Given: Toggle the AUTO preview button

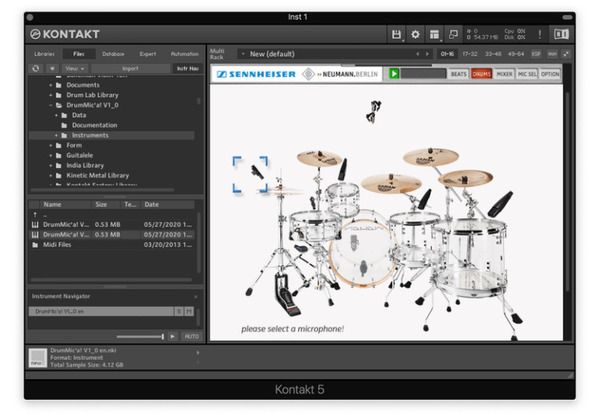Looking at the screenshot, I should pyautogui.click(x=191, y=336).
